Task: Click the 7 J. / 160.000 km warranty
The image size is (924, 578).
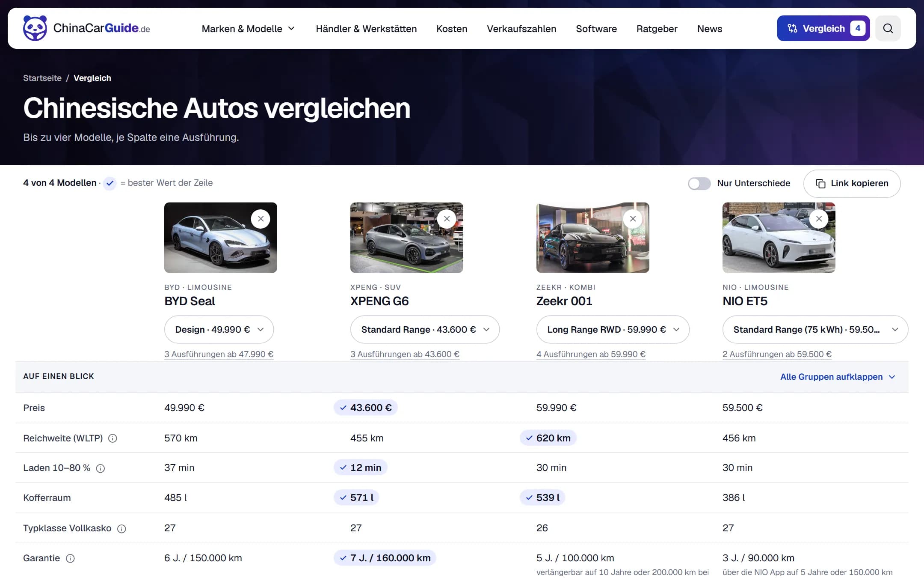Action: pyautogui.click(x=385, y=558)
